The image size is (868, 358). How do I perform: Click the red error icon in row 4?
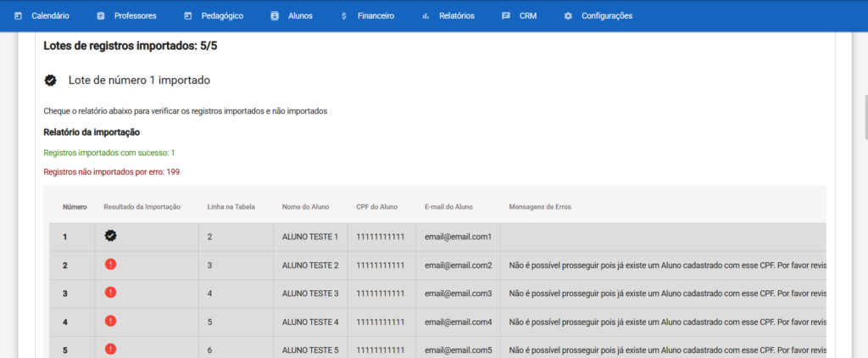(111, 322)
